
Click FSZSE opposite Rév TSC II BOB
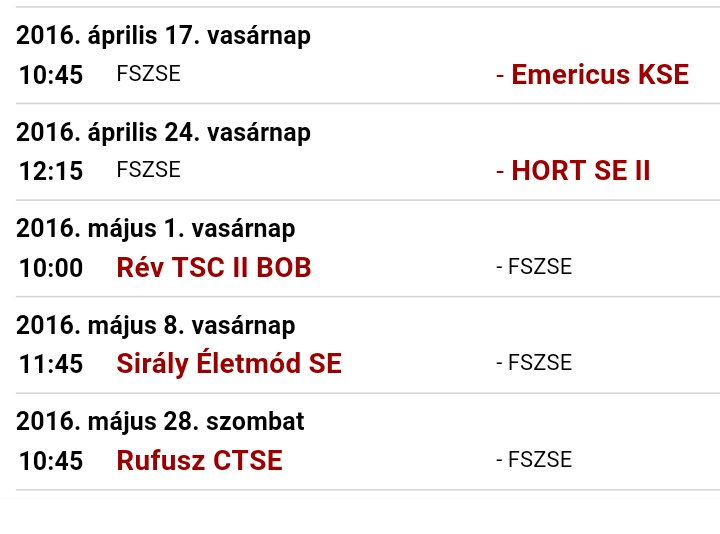coord(539,267)
